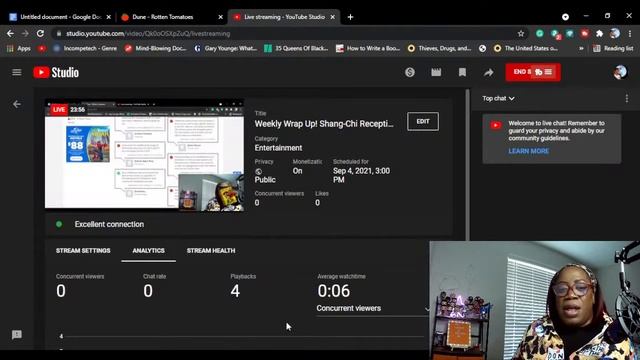
Task: Click the browser back button
Action: [10, 33]
